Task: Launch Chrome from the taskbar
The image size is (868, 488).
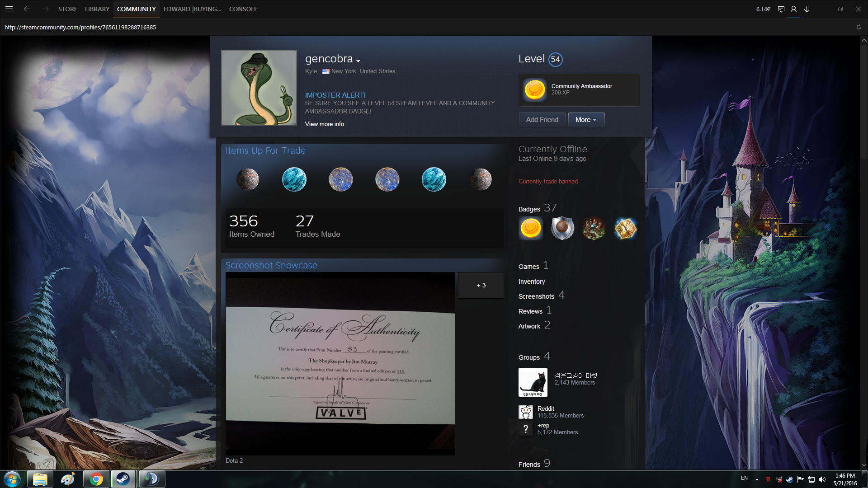Action: [x=96, y=479]
